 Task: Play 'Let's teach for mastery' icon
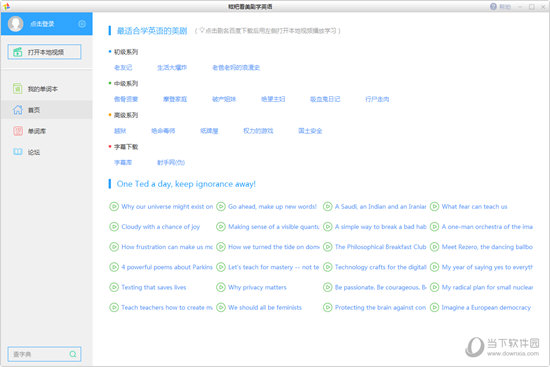point(221,267)
